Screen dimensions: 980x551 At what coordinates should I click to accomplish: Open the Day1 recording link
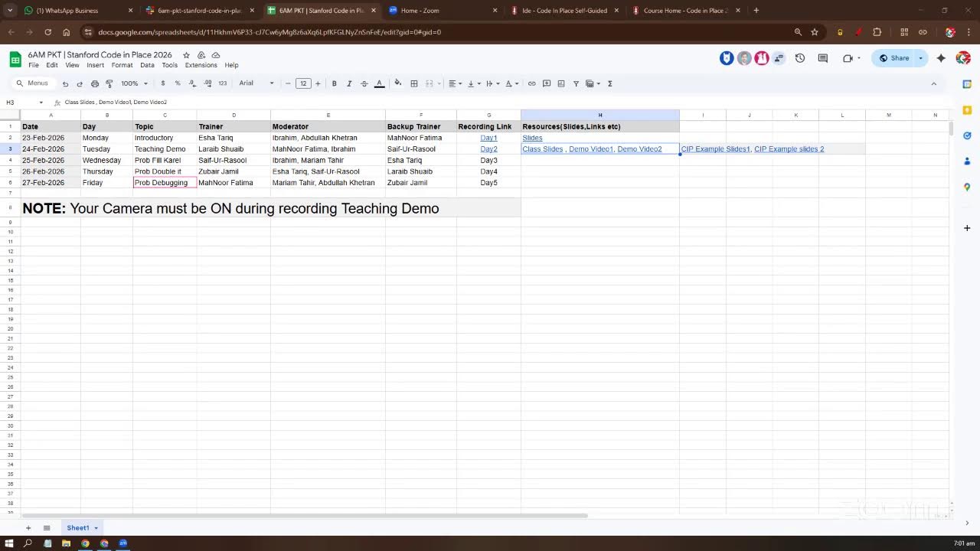pos(488,138)
